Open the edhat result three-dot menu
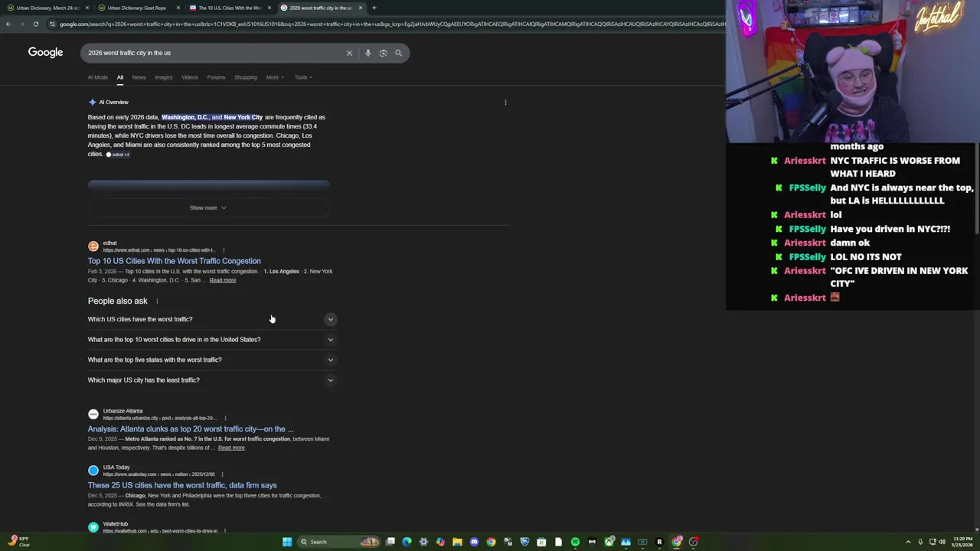 pos(224,250)
